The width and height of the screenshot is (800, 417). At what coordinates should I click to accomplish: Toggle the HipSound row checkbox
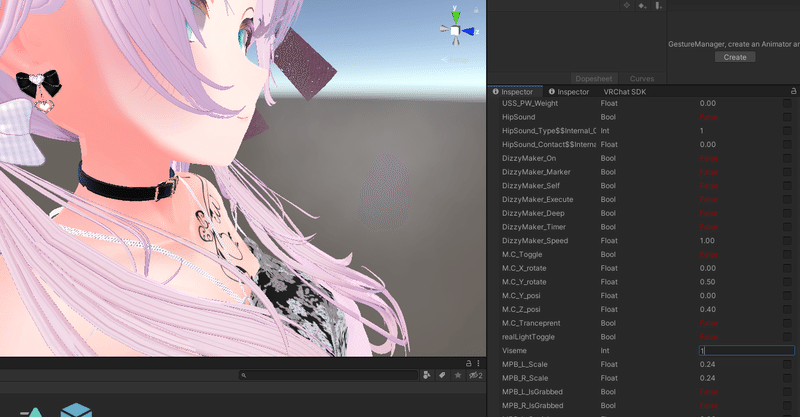pyautogui.click(x=787, y=117)
